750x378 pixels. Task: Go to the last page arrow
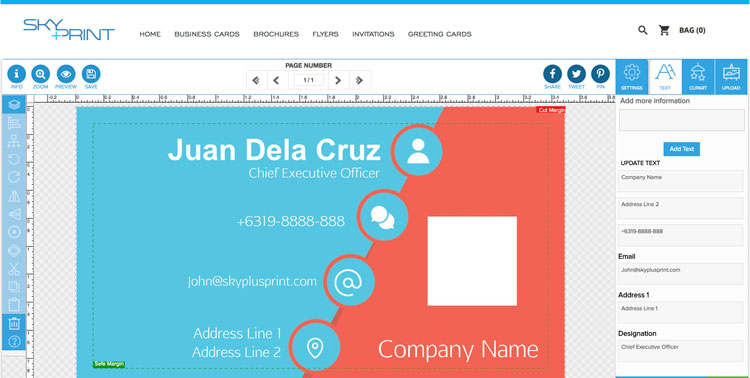click(x=360, y=80)
